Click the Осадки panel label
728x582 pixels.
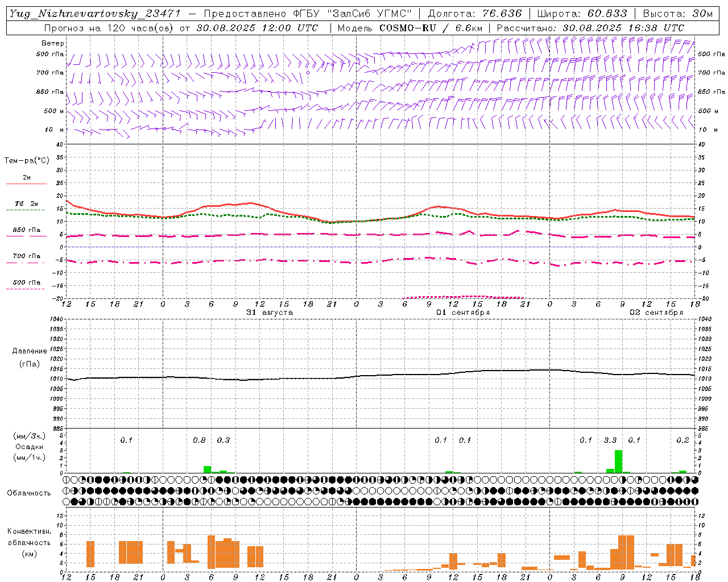pos(30,447)
